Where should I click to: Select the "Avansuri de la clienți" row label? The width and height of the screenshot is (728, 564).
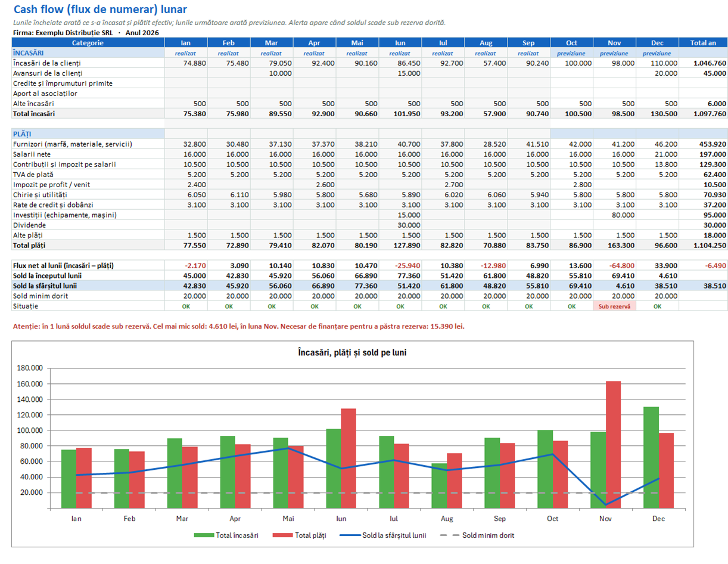click(48, 73)
